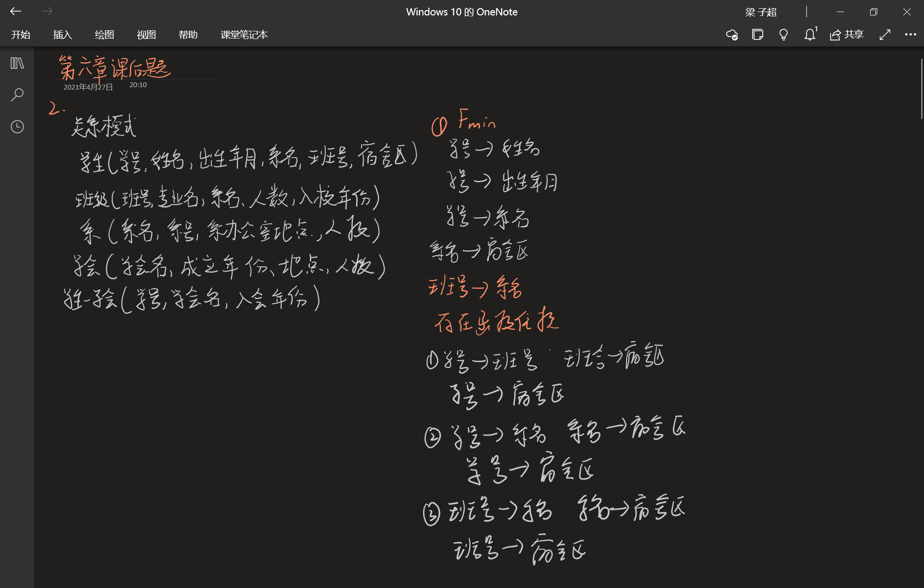Enter full screen mode with arrows icon
The image size is (924, 588).
[885, 35]
